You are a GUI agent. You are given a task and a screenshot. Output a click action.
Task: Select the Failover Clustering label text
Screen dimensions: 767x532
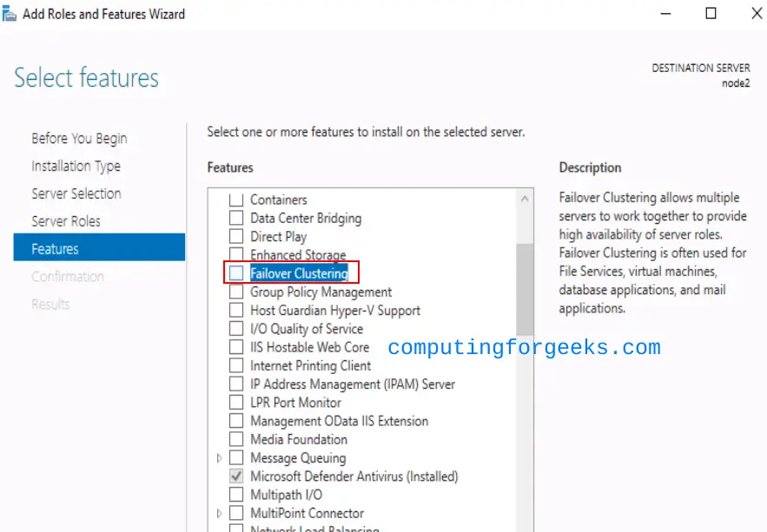pyautogui.click(x=299, y=273)
